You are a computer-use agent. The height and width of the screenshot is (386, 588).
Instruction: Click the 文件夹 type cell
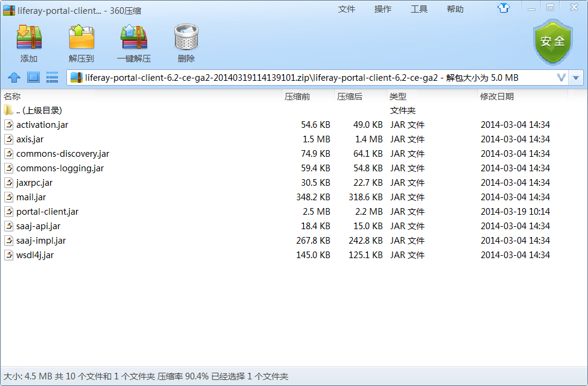(x=403, y=110)
